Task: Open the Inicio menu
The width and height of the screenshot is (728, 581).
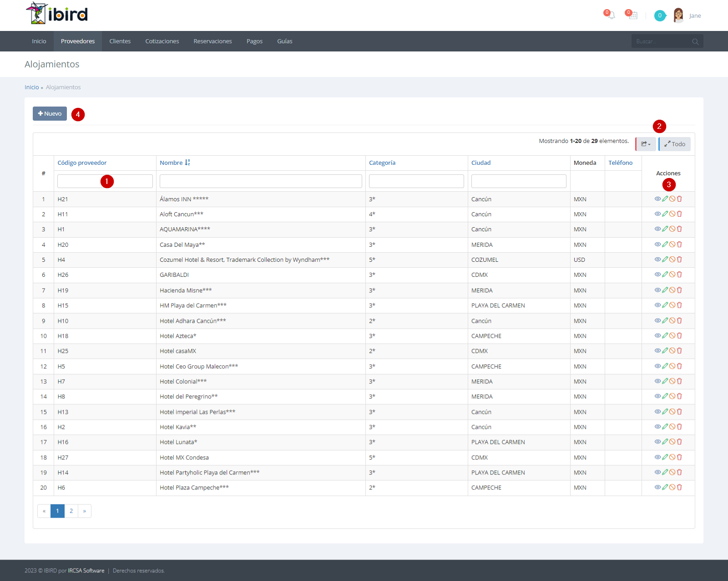Action: 39,41
